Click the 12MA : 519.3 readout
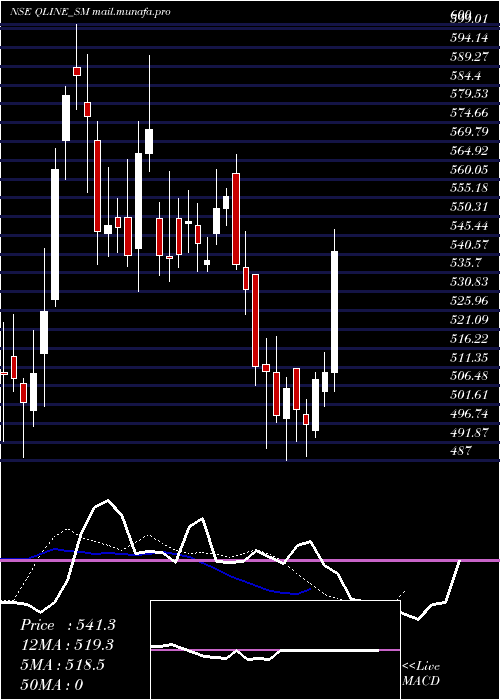 point(67,645)
